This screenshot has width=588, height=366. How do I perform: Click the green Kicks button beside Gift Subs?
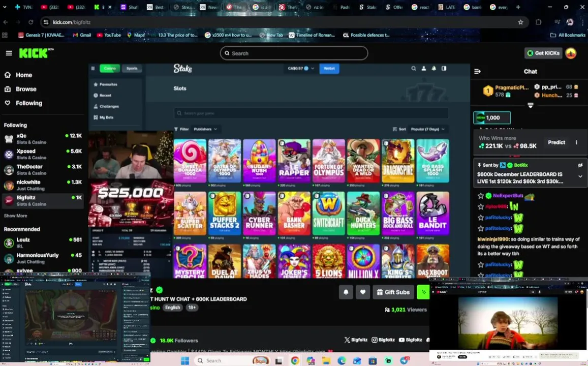(423, 292)
